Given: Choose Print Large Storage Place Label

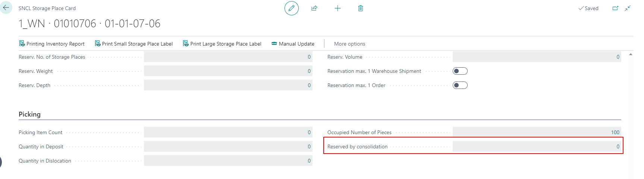Looking at the screenshot, I should coord(222,44).
